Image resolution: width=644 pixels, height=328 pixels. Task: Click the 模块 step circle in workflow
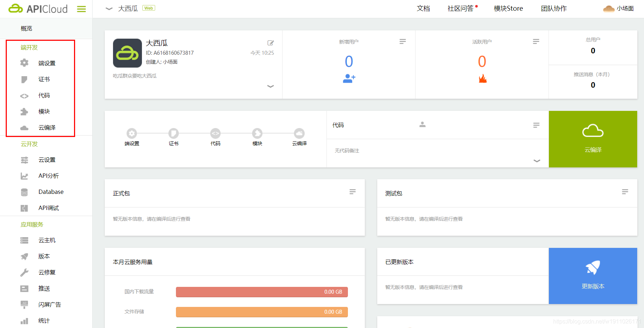257,133
